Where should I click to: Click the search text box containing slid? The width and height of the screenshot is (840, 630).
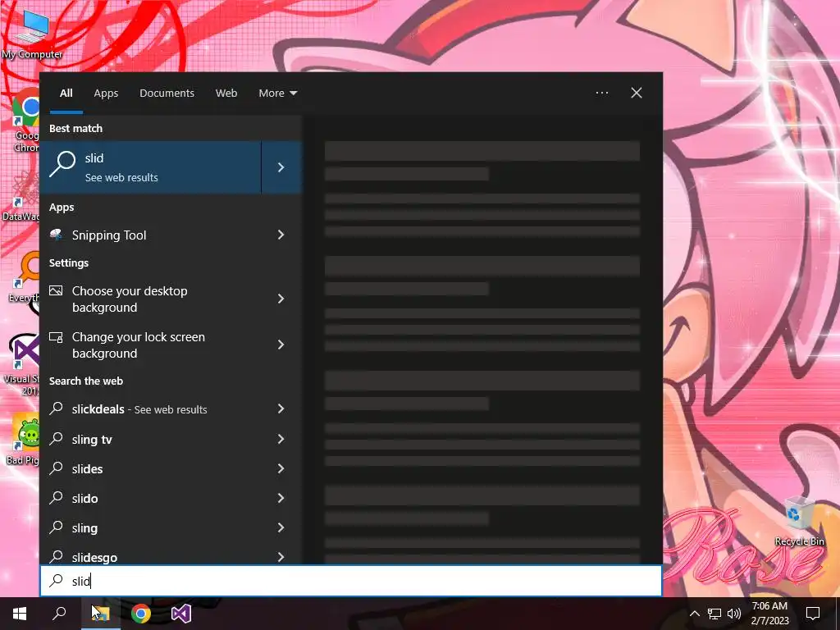tap(351, 581)
